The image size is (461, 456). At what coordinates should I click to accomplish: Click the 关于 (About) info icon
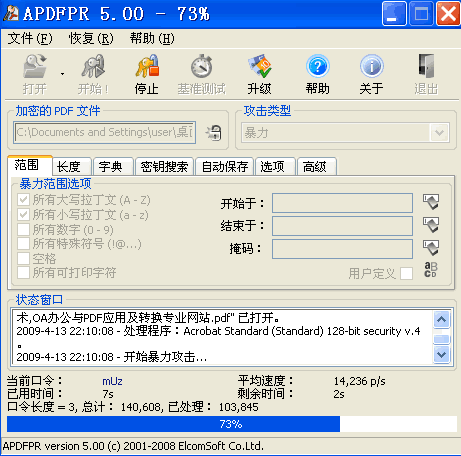(x=371, y=66)
